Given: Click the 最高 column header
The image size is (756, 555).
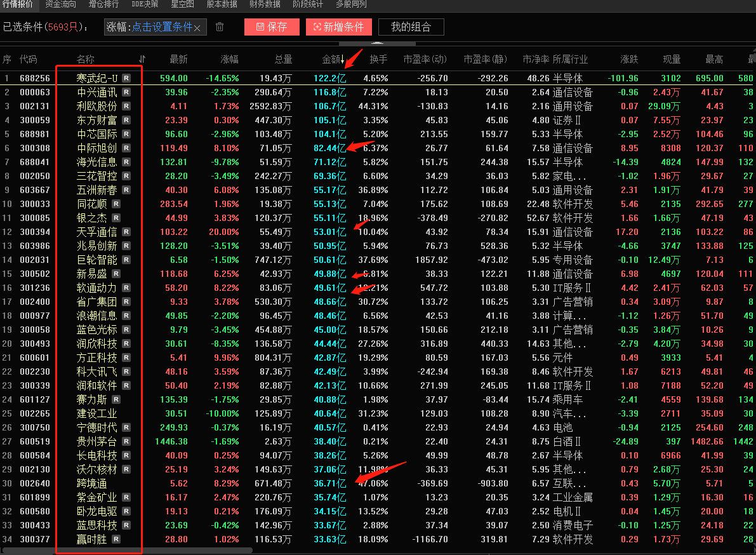Looking at the screenshot, I should click(715, 59).
